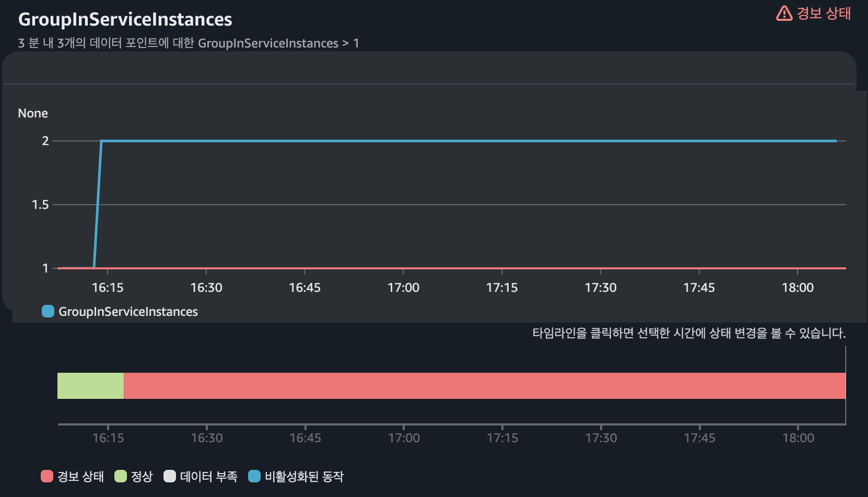Toggle the GroupInServiceInstances legend swatch
Viewport: 868px width, 497px height.
pos(48,311)
